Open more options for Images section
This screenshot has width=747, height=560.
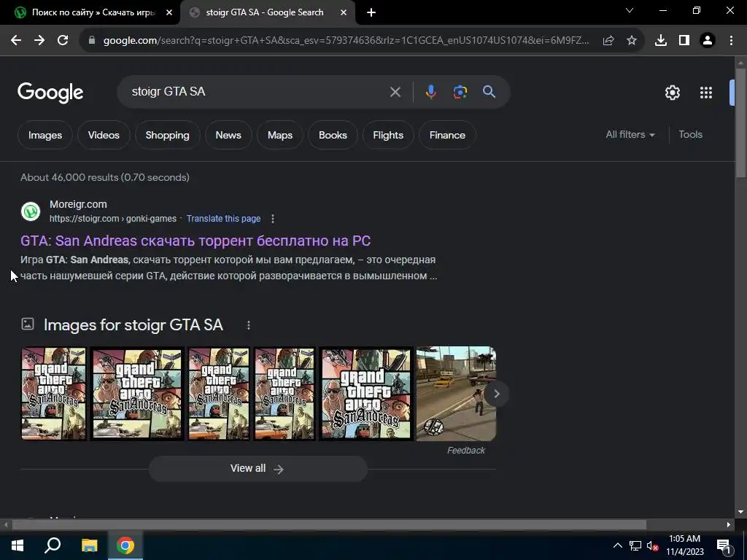(249, 325)
